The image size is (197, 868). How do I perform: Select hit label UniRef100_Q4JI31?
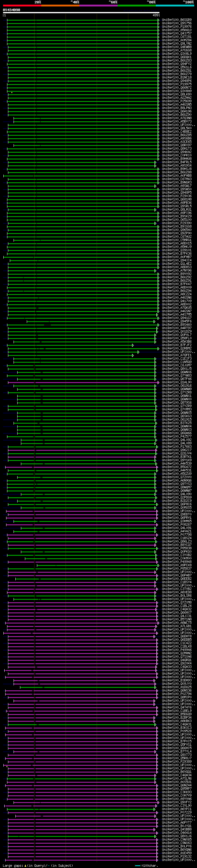pyautogui.click(x=177, y=616)
